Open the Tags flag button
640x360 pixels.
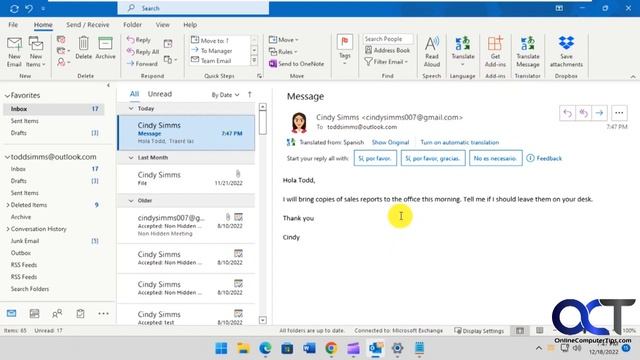tap(344, 50)
